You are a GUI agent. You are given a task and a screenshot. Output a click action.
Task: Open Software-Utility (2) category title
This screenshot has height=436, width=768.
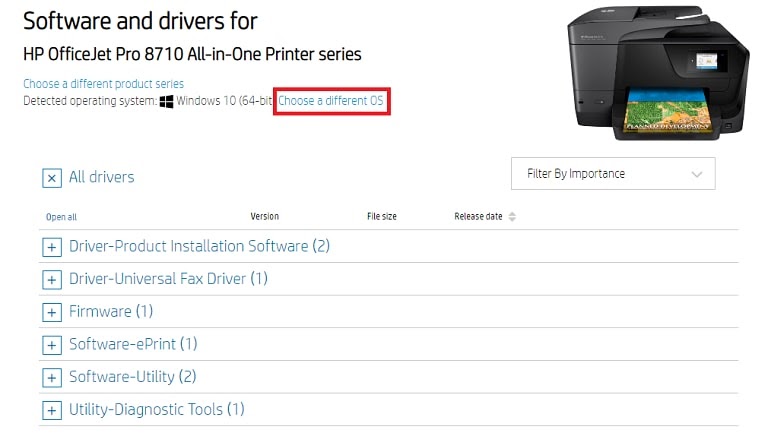tap(133, 377)
